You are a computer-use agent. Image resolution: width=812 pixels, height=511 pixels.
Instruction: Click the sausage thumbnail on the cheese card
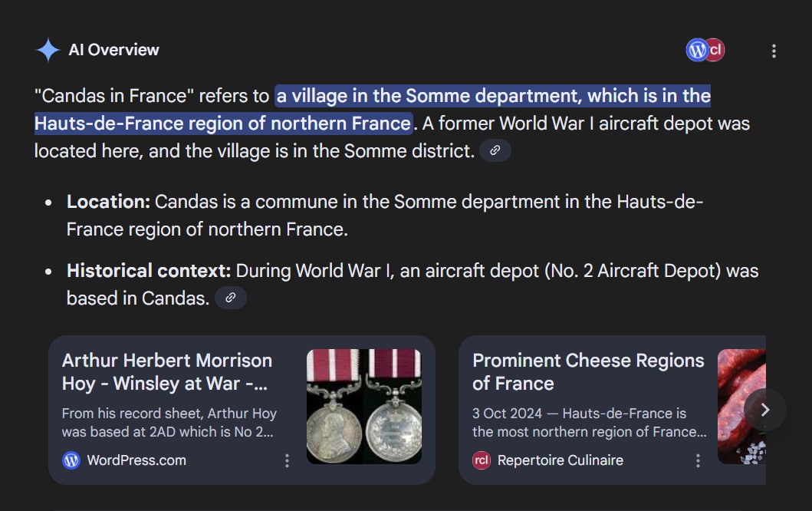coord(741,406)
